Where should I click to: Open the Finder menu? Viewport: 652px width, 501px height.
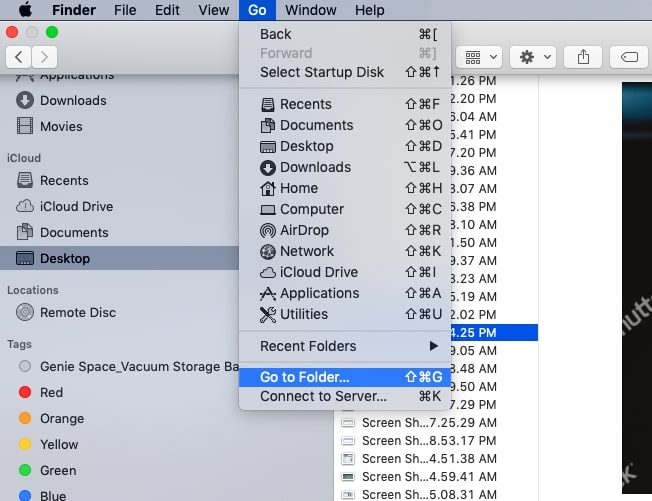coord(74,10)
